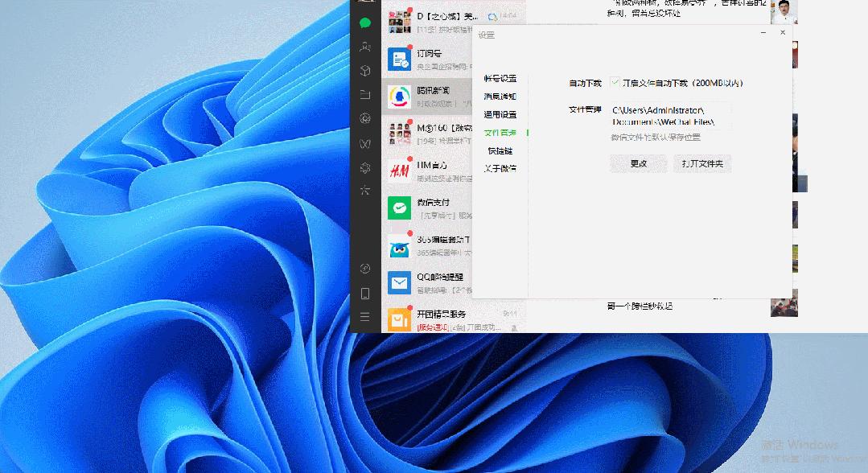The image size is (868, 473).
Task: Open the Chats panel via green chat bubble icon
Action: (x=365, y=23)
